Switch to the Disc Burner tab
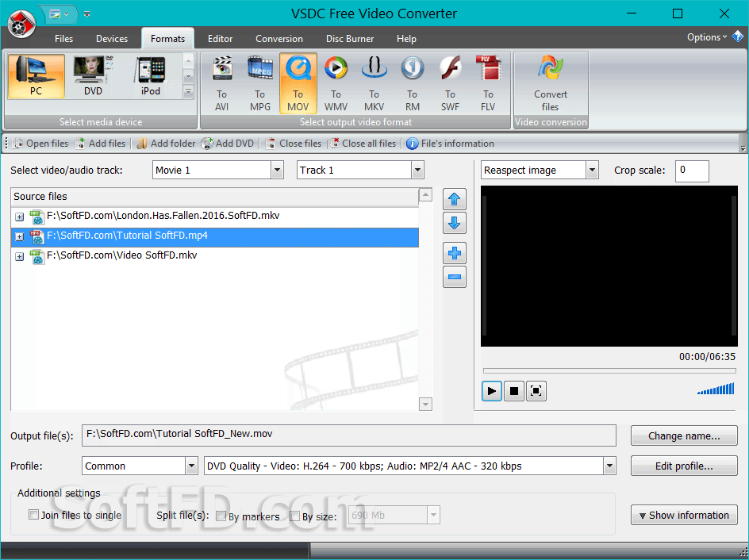The image size is (749, 560). (350, 39)
